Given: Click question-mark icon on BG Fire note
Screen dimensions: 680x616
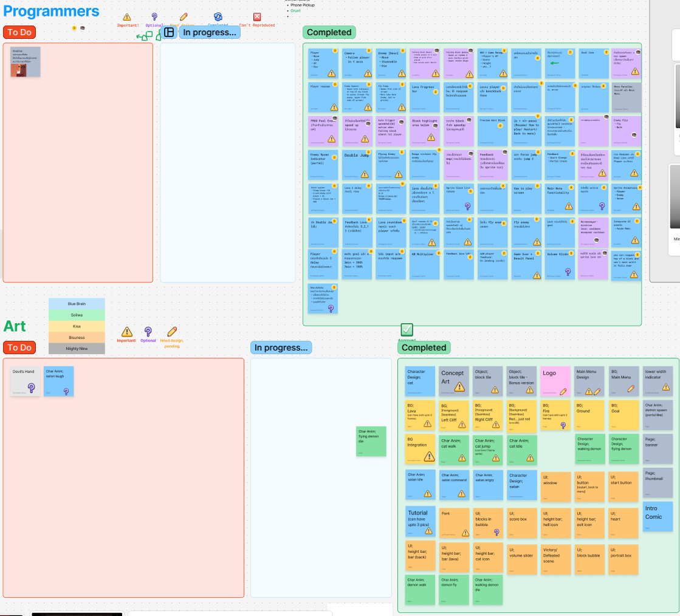Looking at the screenshot, I should (563, 426).
